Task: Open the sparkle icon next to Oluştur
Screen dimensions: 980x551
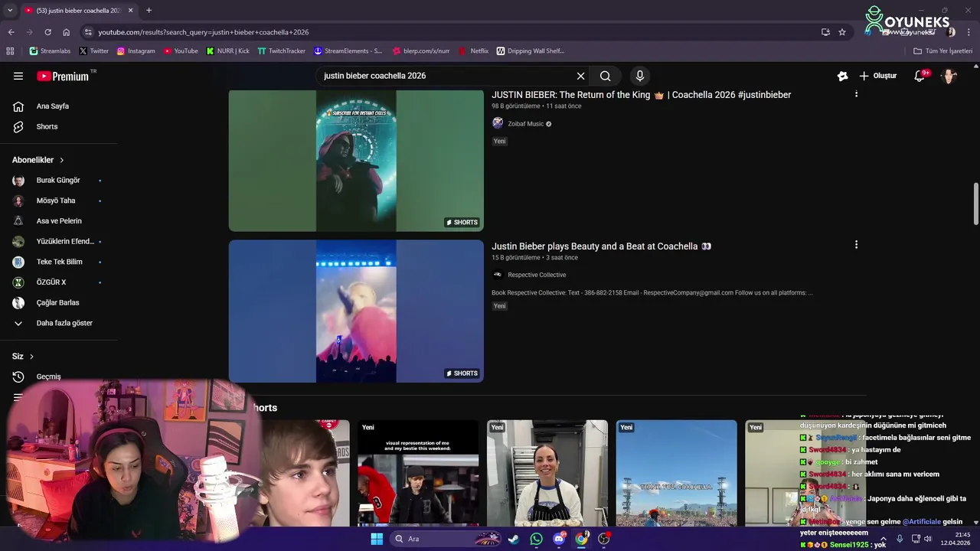Action: pyautogui.click(x=842, y=76)
